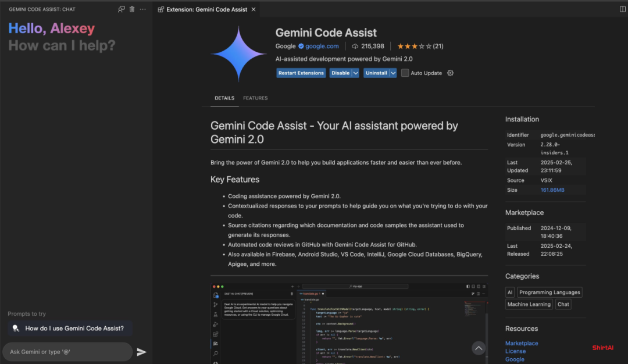Click the Disable button
The width and height of the screenshot is (628, 364).
pos(340,73)
